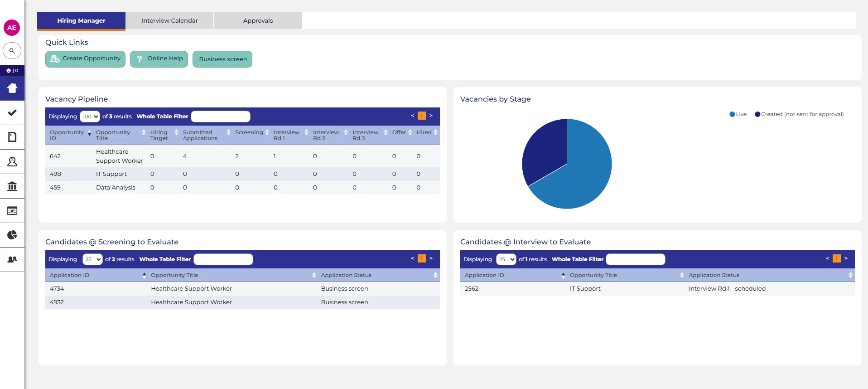The height and width of the screenshot is (389, 868).
Task: Switch to the Hiring Manager tab
Action: (x=81, y=21)
